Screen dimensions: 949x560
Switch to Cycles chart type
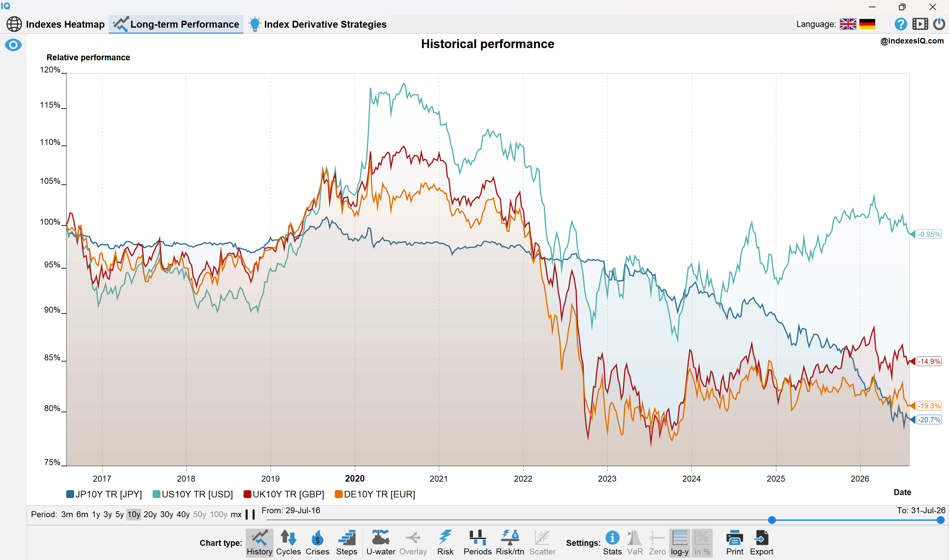tap(288, 543)
